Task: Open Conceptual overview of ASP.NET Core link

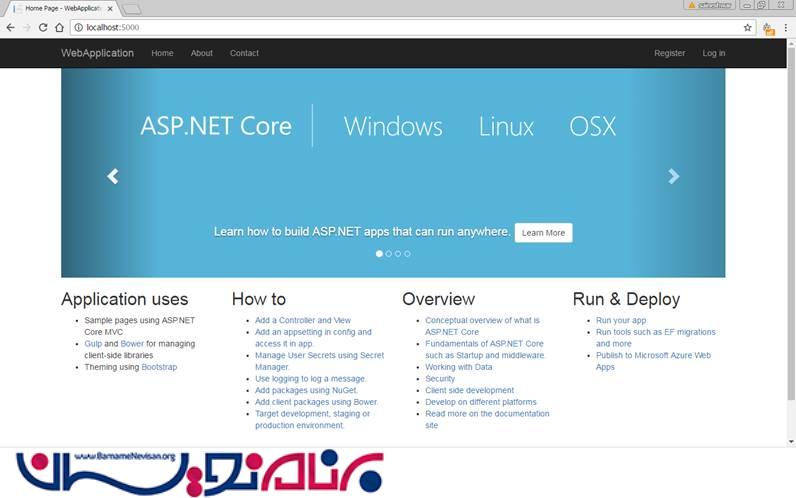Action: click(x=482, y=326)
